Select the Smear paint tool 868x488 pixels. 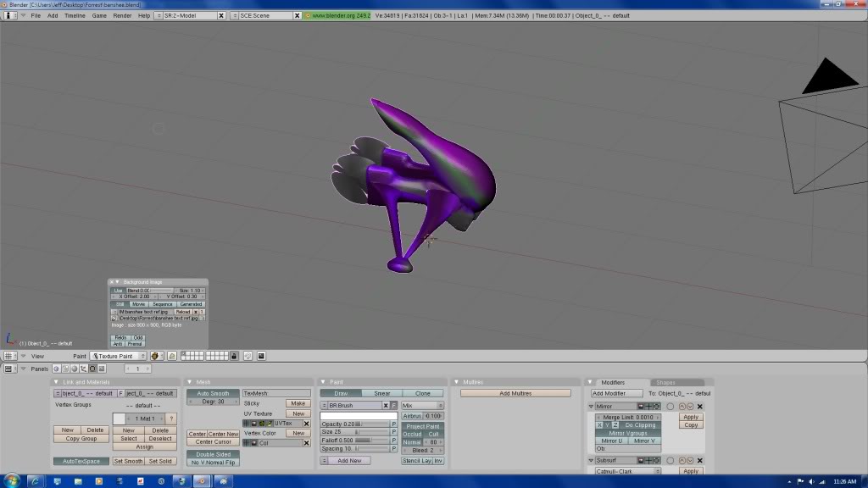382,393
